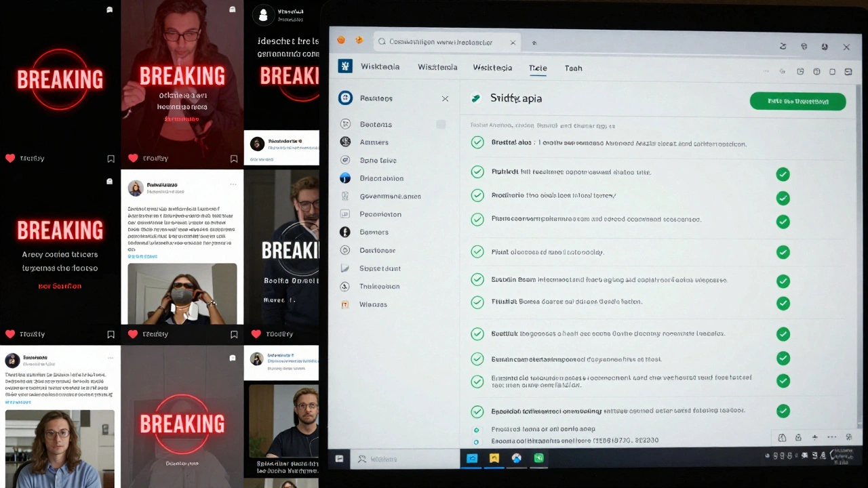Viewport: 868px width, 488px height.
Task: Click the Wikipedia logo in the top navigation
Action: pos(346,66)
